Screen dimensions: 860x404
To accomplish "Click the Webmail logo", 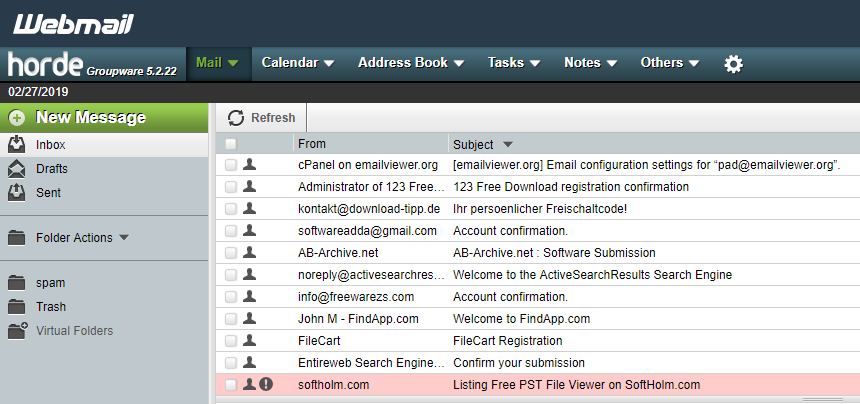I will 73,24.
